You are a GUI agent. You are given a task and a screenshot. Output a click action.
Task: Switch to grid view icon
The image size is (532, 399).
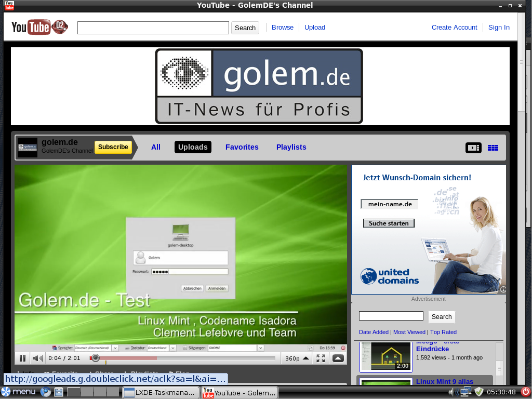[x=493, y=148]
